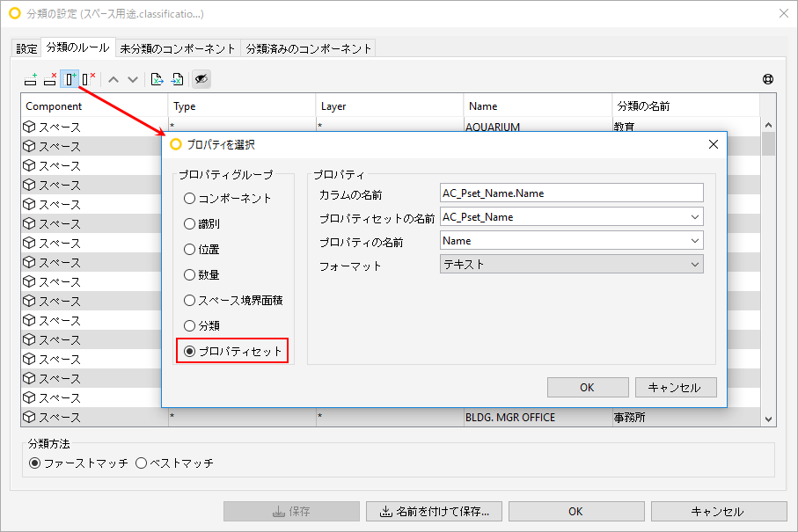Click キャンセル at the bottom of 分類の設定 window
Image resolution: width=798 pixels, height=532 pixels.
(719, 511)
